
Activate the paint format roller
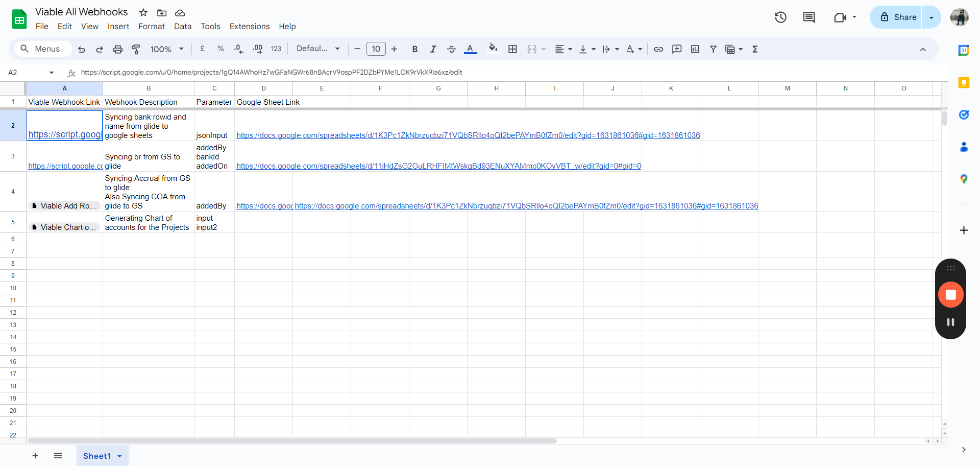tap(136, 49)
